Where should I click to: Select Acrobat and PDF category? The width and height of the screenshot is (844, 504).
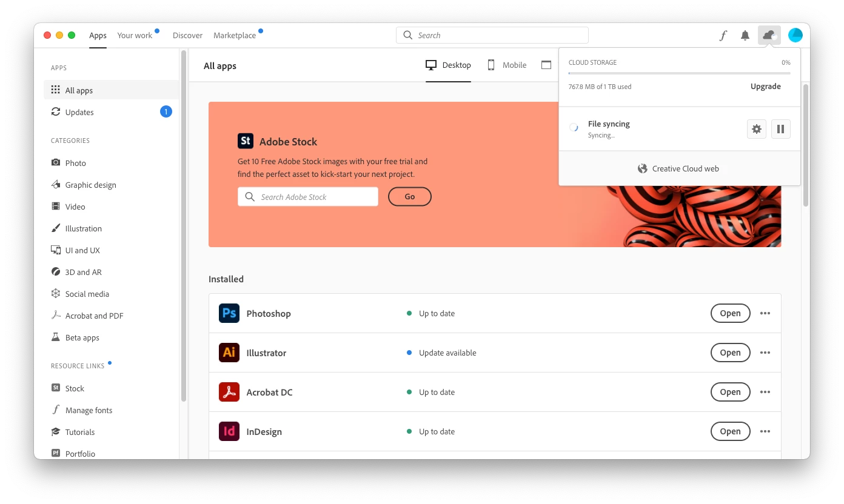112,316
